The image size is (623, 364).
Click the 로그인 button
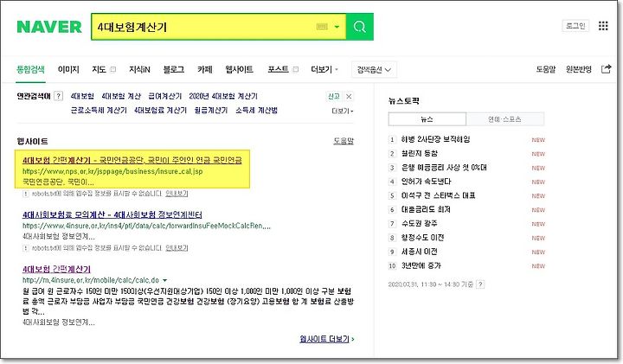(575, 26)
